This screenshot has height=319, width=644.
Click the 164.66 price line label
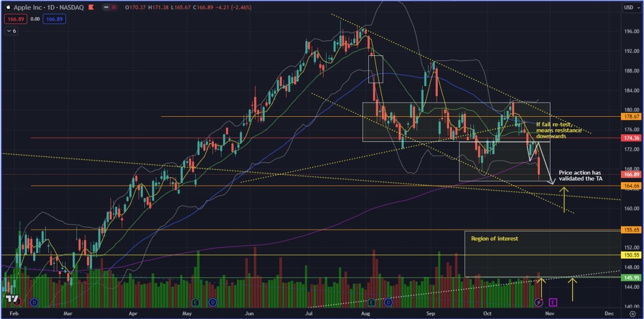(x=632, y=186)
